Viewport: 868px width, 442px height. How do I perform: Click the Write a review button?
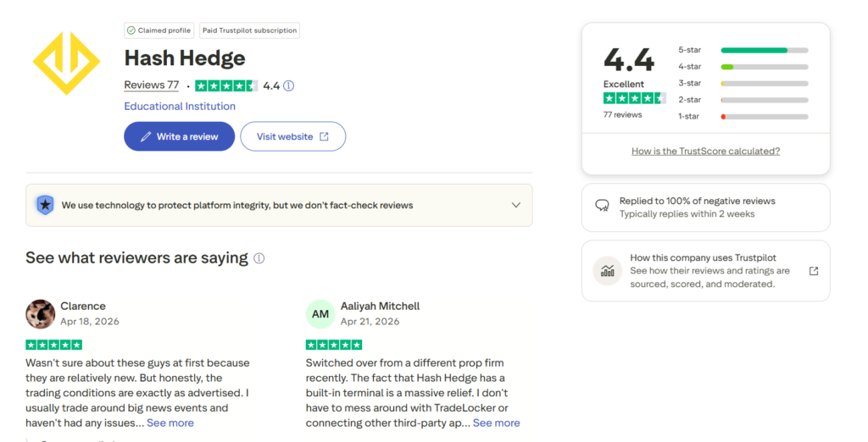coord(180,136)
